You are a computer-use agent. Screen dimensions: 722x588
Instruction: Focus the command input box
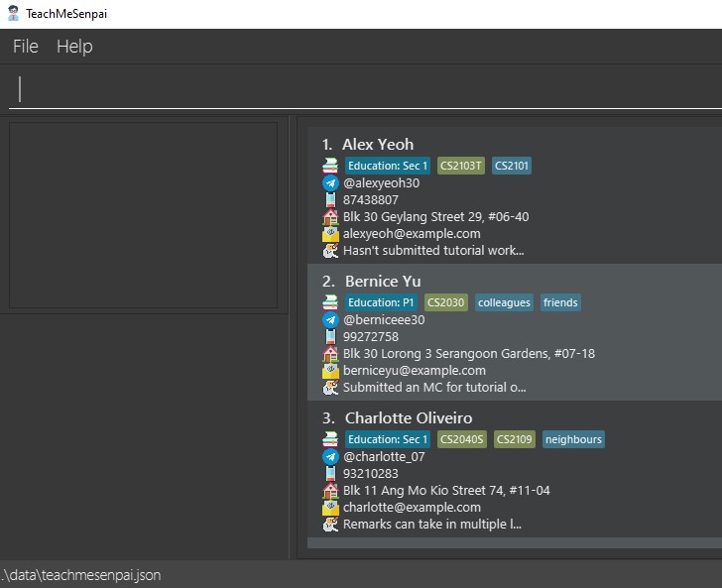[365, 89]
